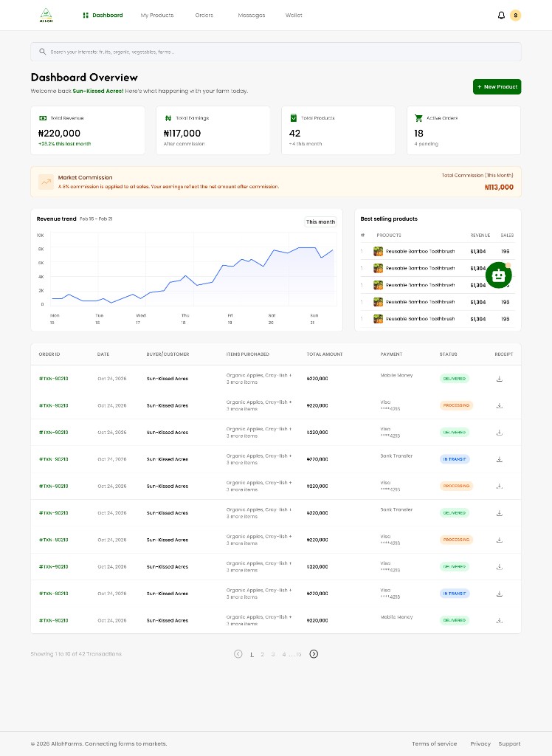
Task: Click the Best selling products heading
Action: [x=389, y=219]
